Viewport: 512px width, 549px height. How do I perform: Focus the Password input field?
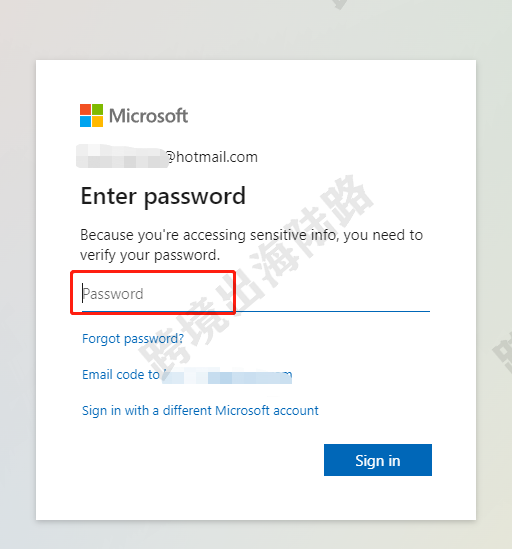256,294
